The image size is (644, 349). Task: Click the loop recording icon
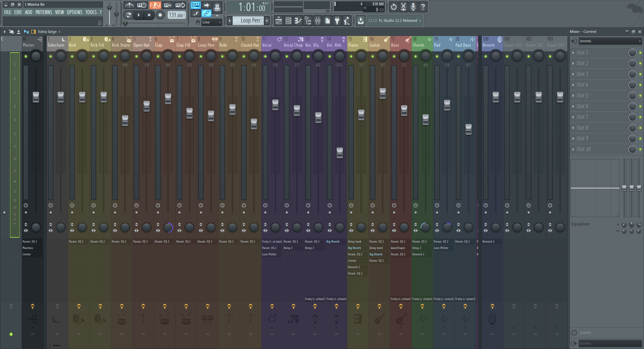click(x=180, y=5)
